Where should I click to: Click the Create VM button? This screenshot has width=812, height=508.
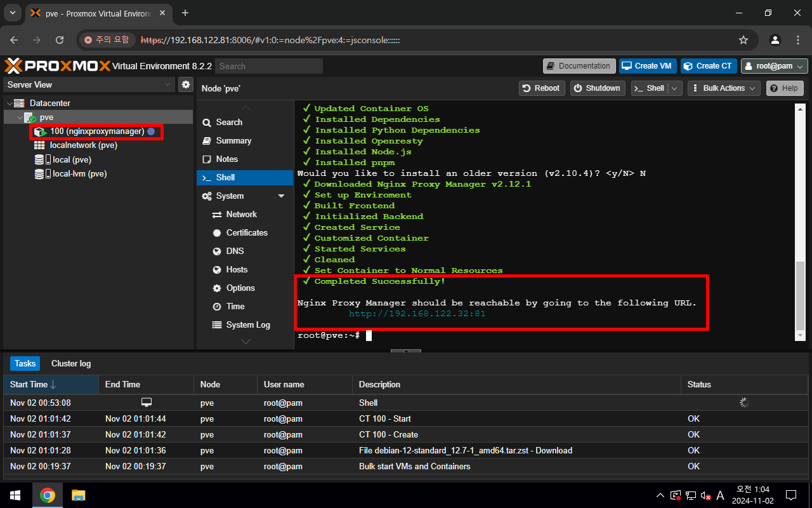[646, 66]
